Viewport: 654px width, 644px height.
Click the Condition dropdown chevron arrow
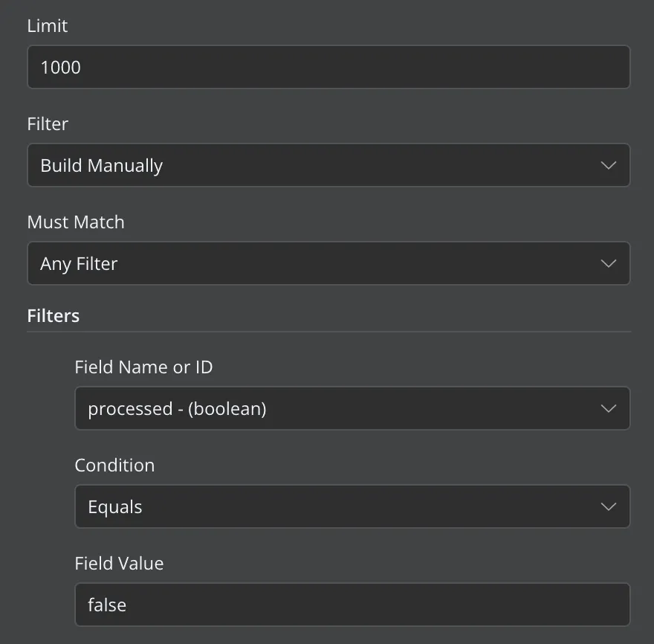pyautogui.click(x=608, y=506)
